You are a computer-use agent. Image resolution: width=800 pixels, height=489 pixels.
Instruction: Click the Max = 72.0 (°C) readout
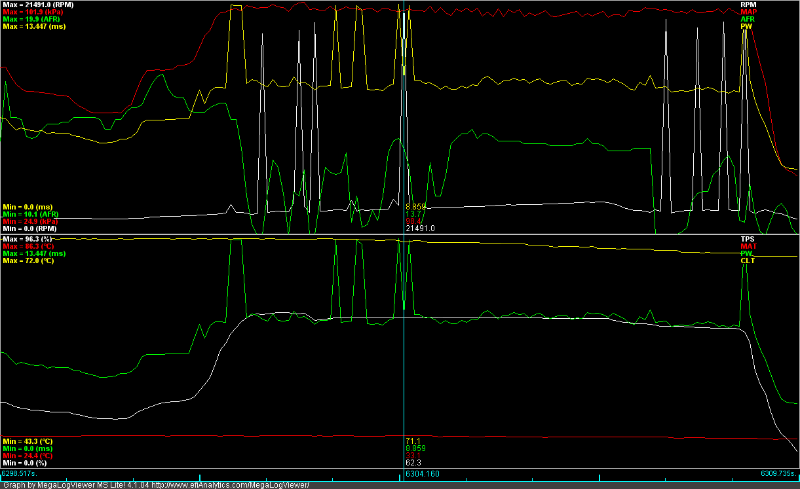(x=29, y=261)
